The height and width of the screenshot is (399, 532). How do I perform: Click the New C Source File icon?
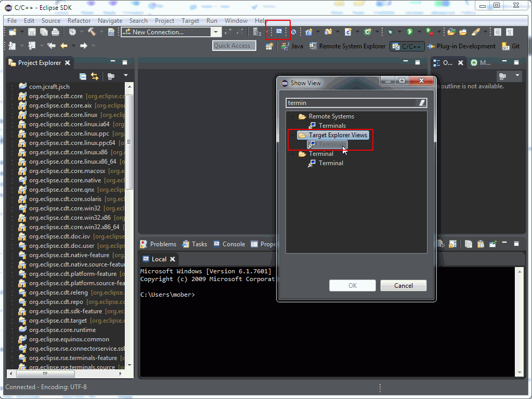click(348, 32)
